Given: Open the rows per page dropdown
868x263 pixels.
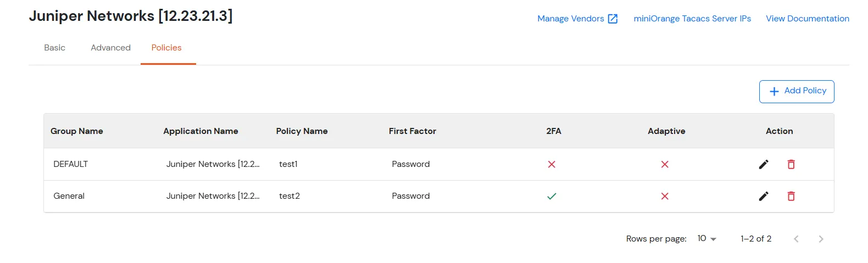Looking at the screenshot, I should click(x=707, y=238).
